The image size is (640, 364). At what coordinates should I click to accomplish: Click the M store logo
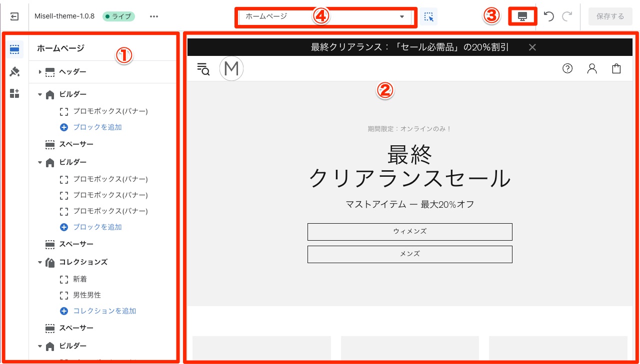231,69
